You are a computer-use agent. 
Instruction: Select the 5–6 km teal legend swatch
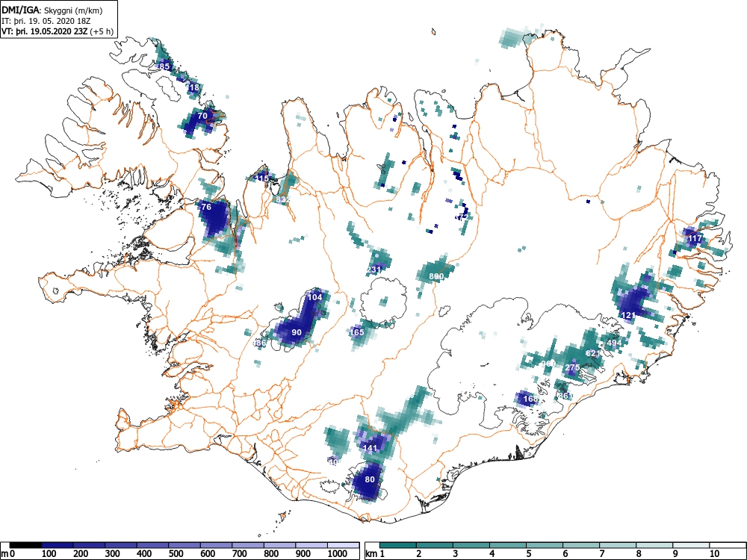point(544,545)
